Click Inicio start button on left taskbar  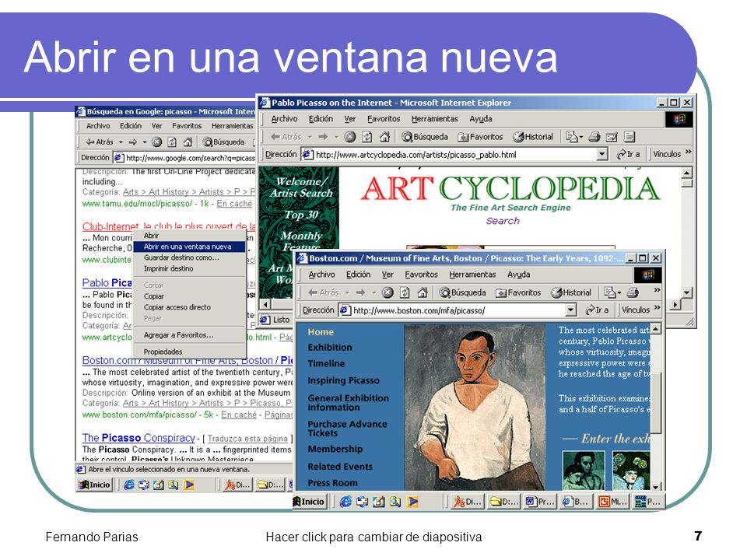pyautogui.click(x=94, y=485)
